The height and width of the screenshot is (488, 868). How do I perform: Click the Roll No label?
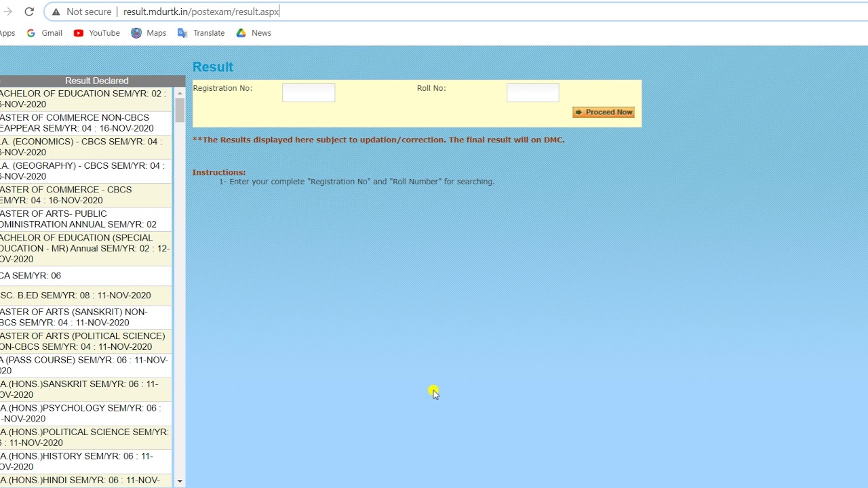pos(431,88)
